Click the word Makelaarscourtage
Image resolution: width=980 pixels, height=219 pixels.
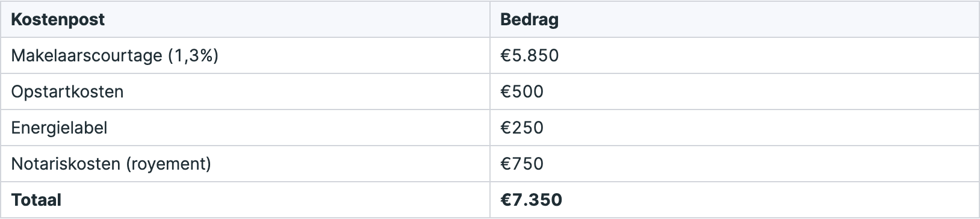click(x=87, y=55)
